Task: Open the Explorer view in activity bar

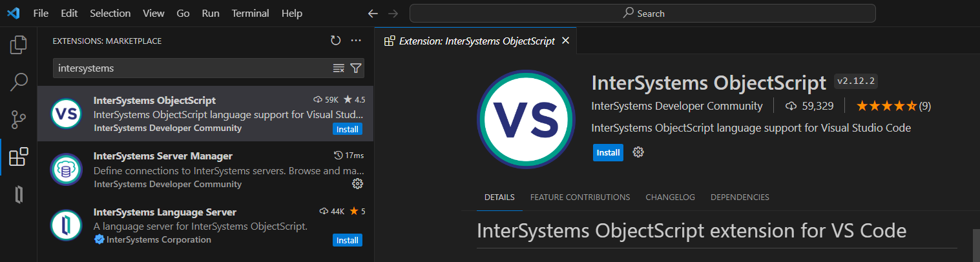Action: point(19,45)
